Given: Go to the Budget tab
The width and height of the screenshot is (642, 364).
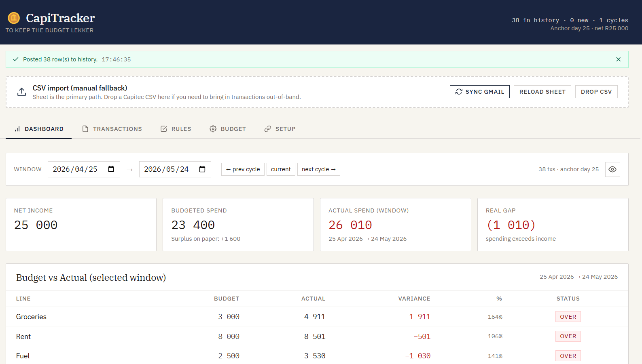Looking at the screenshot, I should [x=228, y=129].
